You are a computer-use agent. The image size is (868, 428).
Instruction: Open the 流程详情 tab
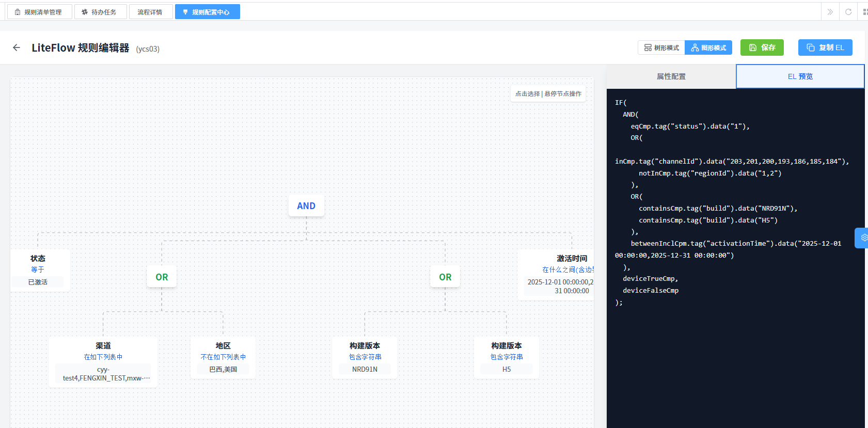pos(150,12)
